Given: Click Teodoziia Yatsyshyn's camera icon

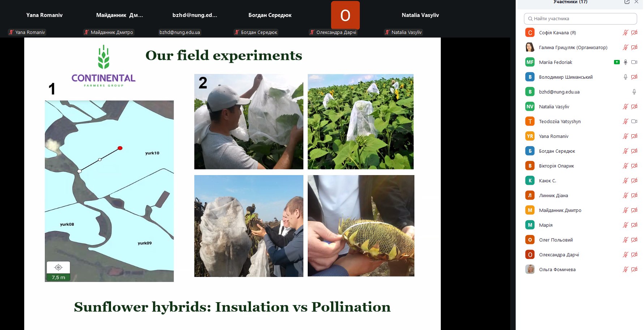Looking at the screenshot, I should click(x=634, y=121).
